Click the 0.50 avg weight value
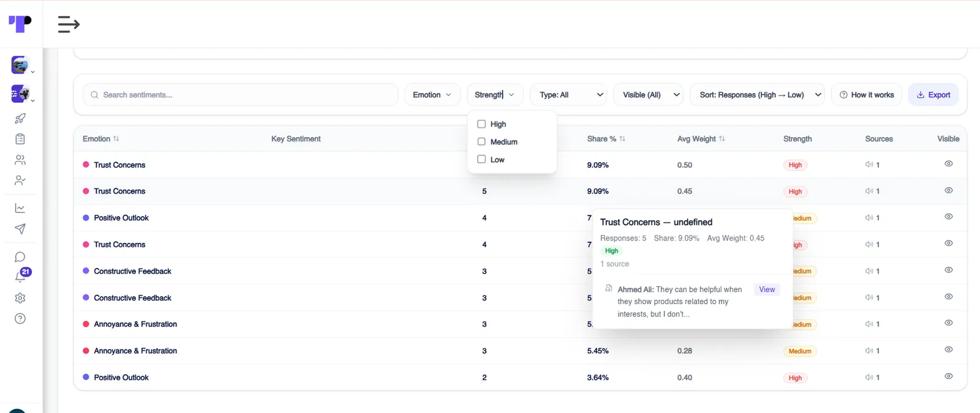Viewport: 980px width, 413px height. coord(685,165)
